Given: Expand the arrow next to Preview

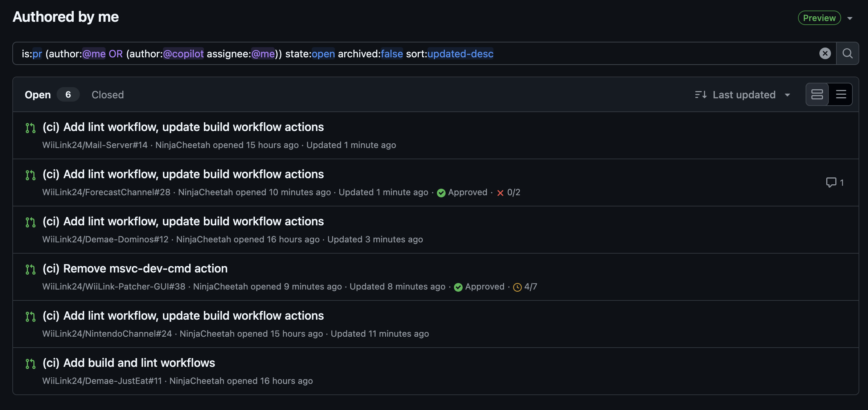Looking at the screenshot, I should click(x=850, y=18).
